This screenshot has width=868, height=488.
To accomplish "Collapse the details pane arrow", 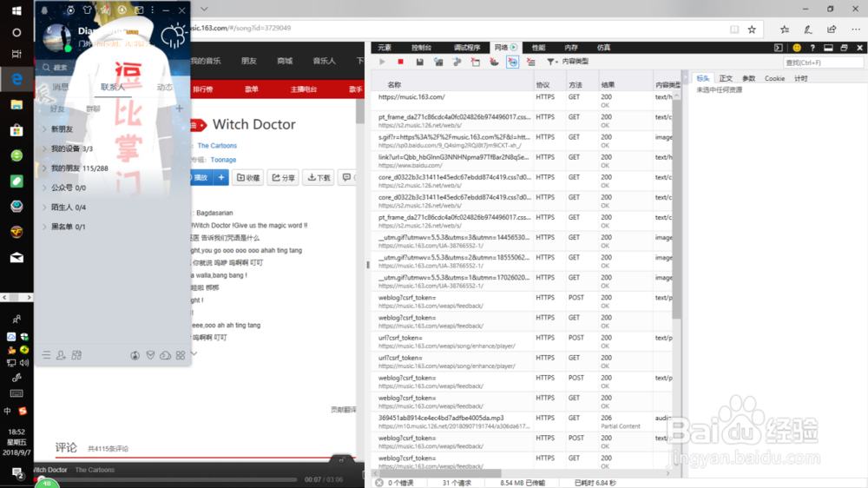I will coord(686,78).
